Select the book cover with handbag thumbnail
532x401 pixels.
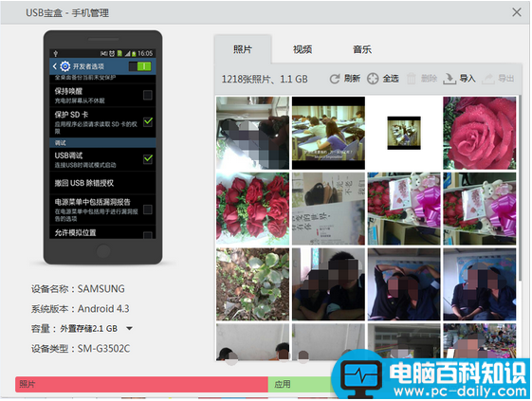click(x=328, y=209)
